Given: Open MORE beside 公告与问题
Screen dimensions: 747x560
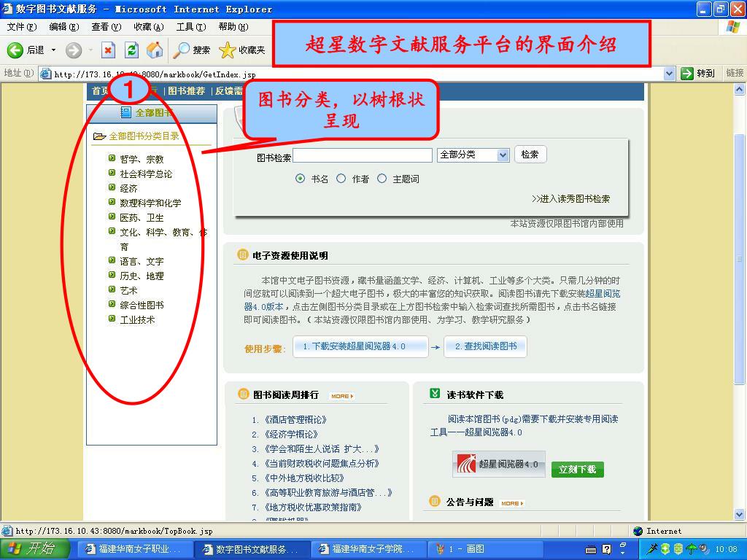Looking at the screenshot, I should (512, 503).
